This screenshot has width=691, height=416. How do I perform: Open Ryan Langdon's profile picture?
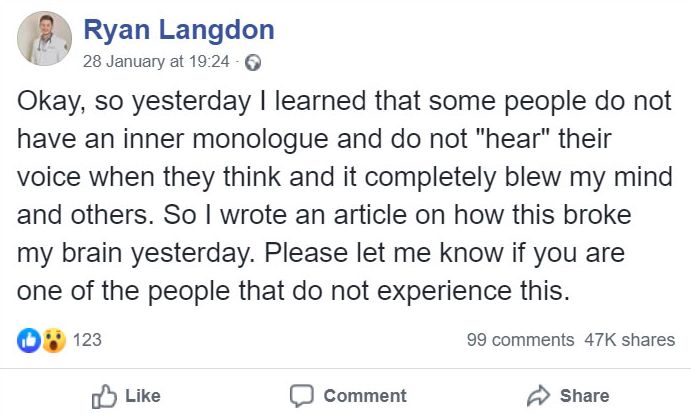44,39
